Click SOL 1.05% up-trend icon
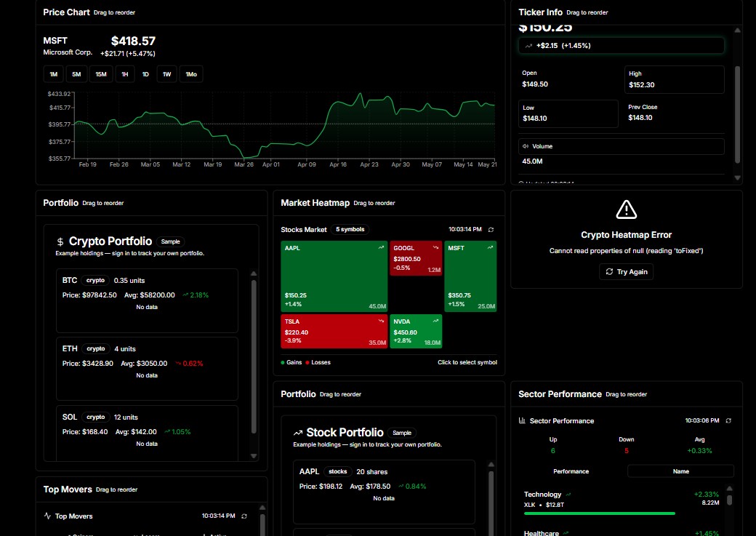The image size is (756, 536). click(x=166, y=432)
